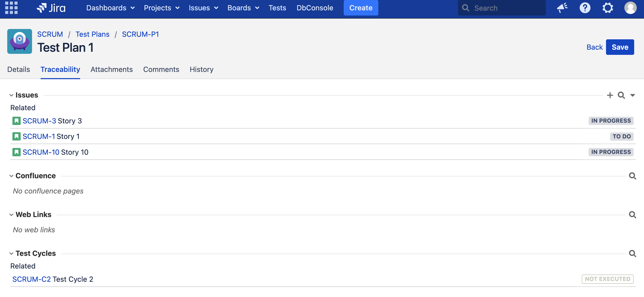Click the search icon in the Issues section
This screenshot has height=297, width=644.
click(x=621, y=95)
